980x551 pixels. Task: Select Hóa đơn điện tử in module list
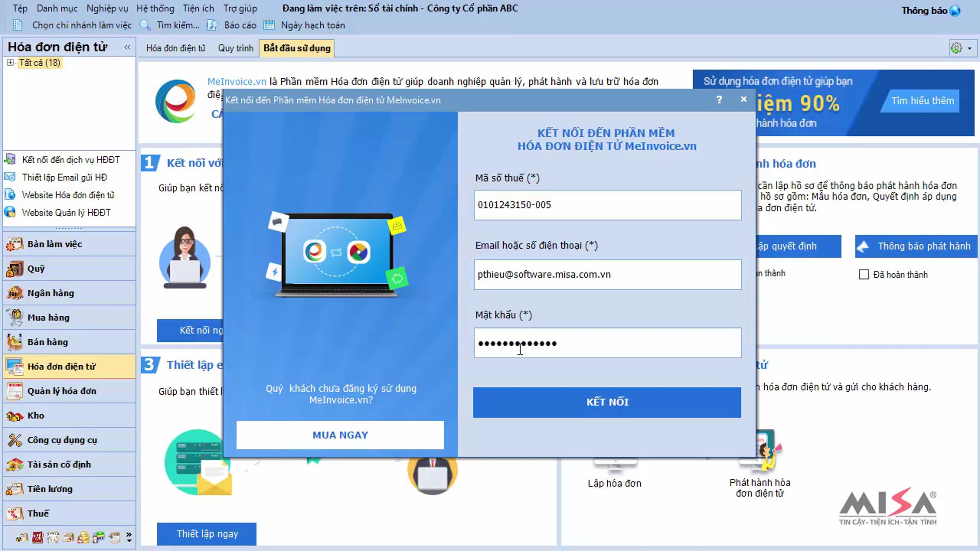tap(69, 367)
